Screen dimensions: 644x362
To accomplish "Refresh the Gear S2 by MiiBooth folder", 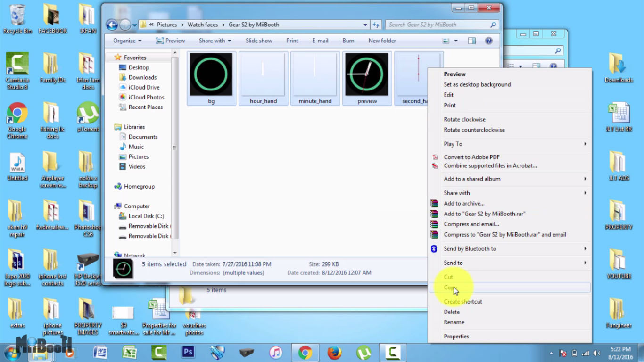I will coord(376,25).
